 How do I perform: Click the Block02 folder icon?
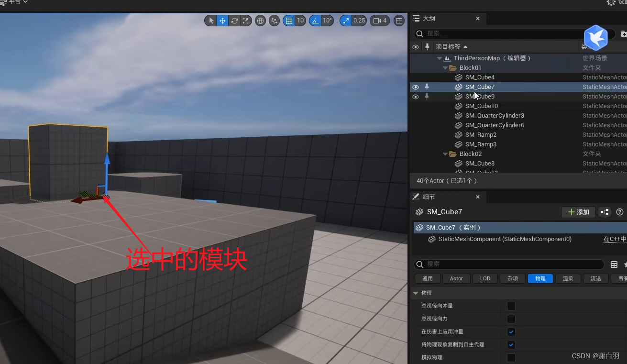[x=453, y=154]
